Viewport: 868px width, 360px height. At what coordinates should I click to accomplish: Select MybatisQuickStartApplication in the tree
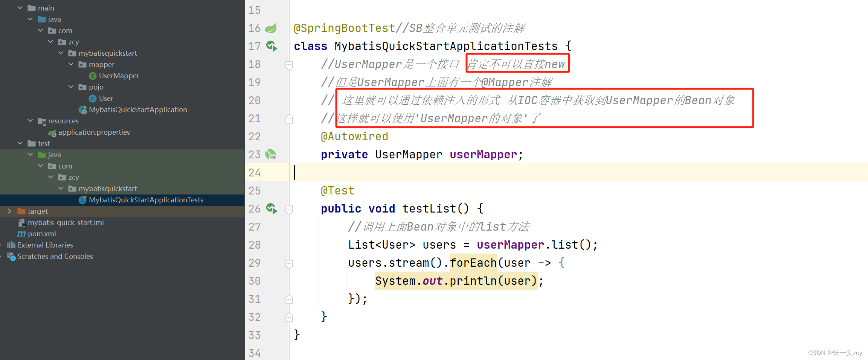(138, 109)
